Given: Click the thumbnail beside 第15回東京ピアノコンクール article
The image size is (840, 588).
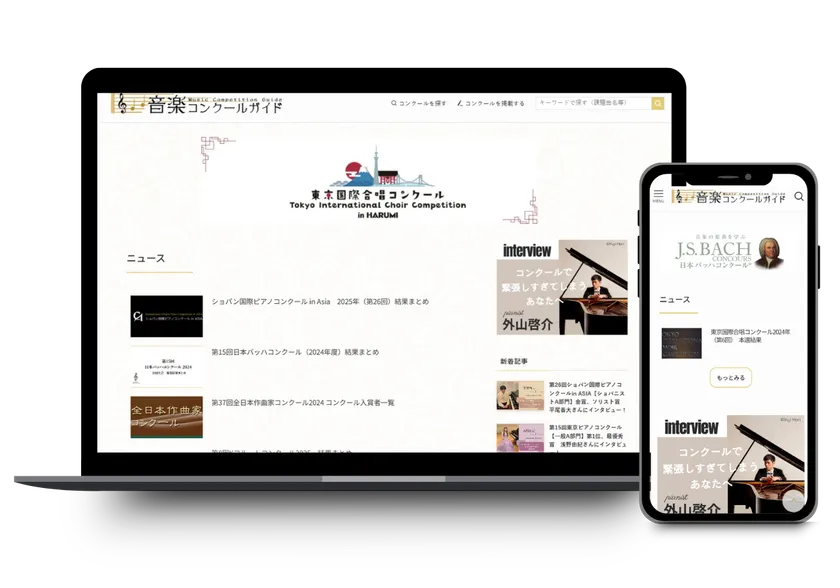Looking at the screenshot, I should (520, 438).
